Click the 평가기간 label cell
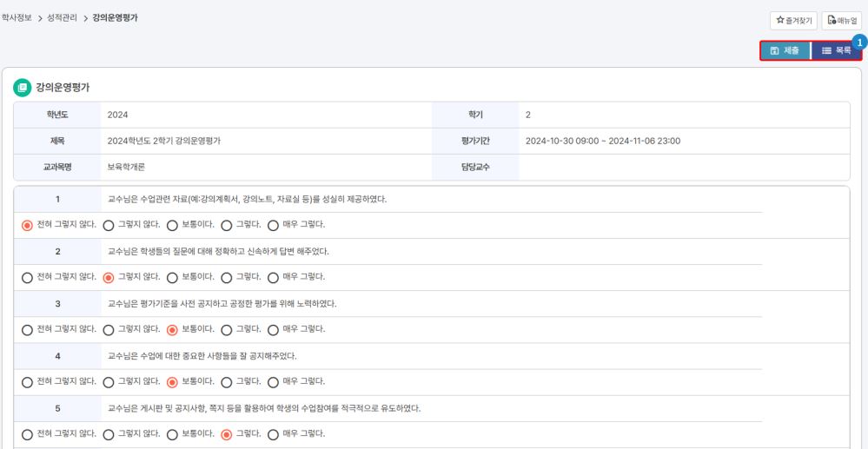This screenshot has width=868, height=449. (x=475, y=142)
